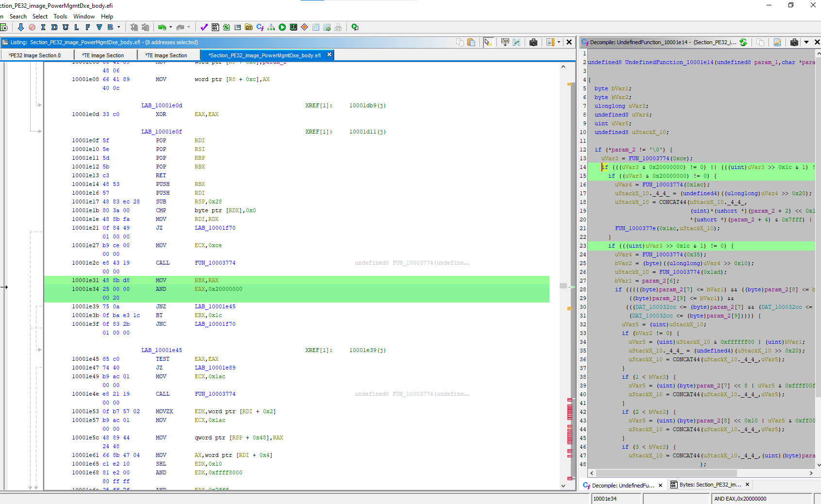Image resolution: width=821 pixels, height=504 pixels.
Task: Follow LAB_10001e45 operand at JNZ
Action: [215, 306]
